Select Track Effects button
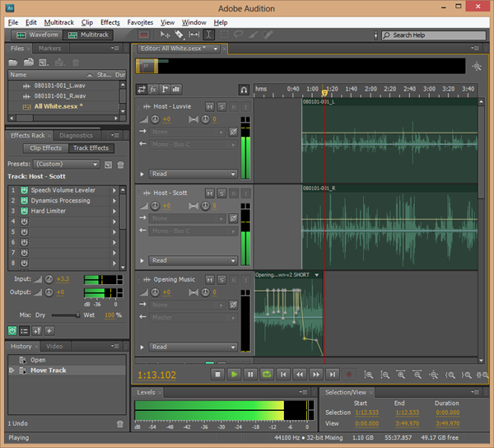The height and width of the screenshot is (448, 494). (x=91, y=148)
